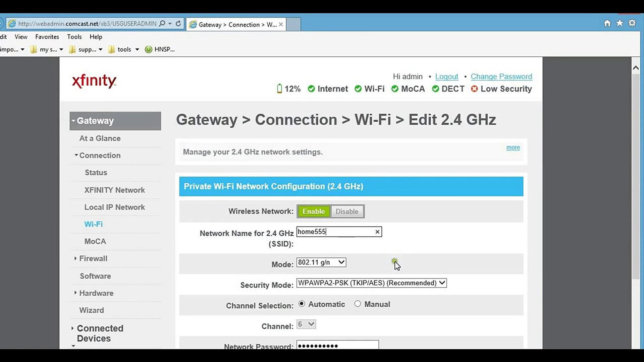The width and height of the screenshot is (644, 362).
Task: Open the View menu
Action: click(21, 37)
